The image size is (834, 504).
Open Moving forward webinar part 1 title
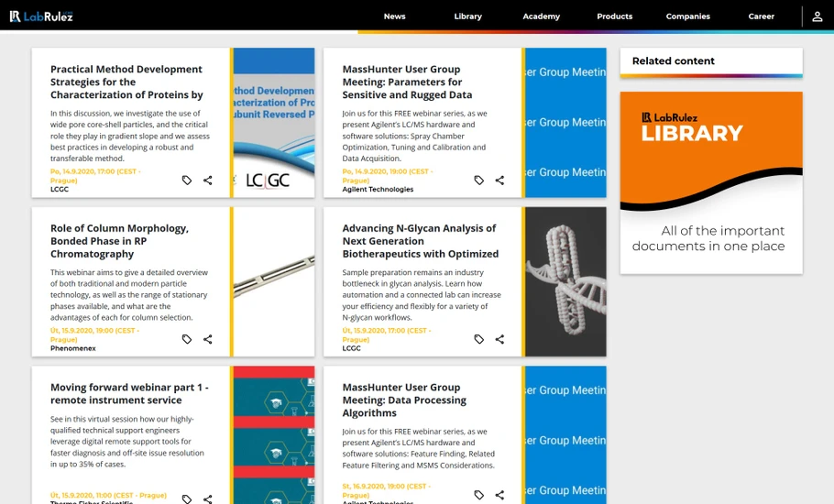(129, 393)
